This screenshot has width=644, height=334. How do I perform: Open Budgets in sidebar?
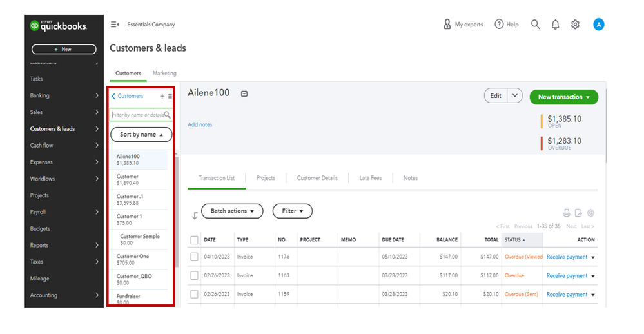click(x=40, y=229)
